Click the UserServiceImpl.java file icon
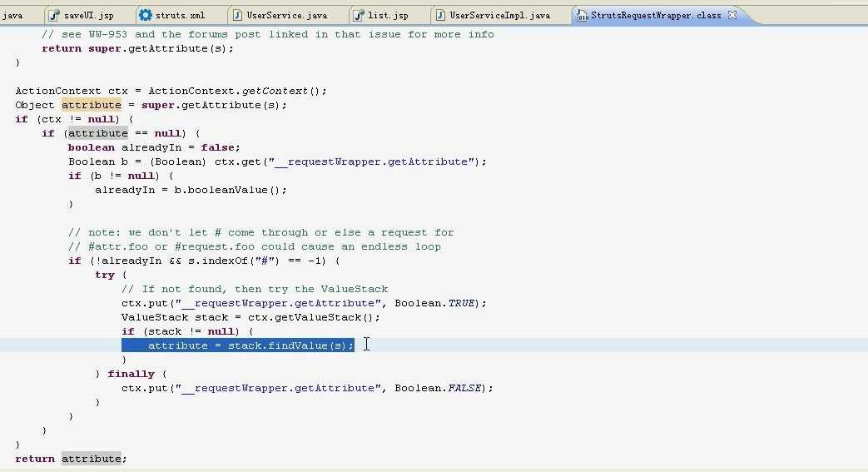 pos(440,15)
